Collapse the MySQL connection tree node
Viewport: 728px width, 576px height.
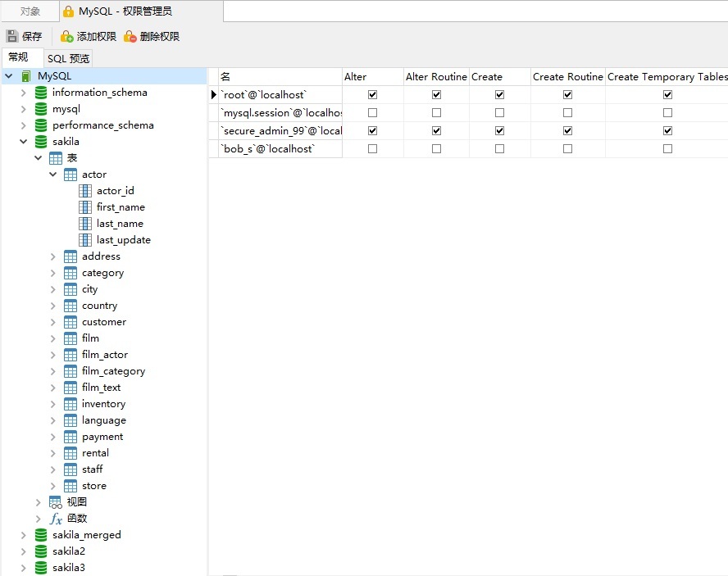pos(9,76)
